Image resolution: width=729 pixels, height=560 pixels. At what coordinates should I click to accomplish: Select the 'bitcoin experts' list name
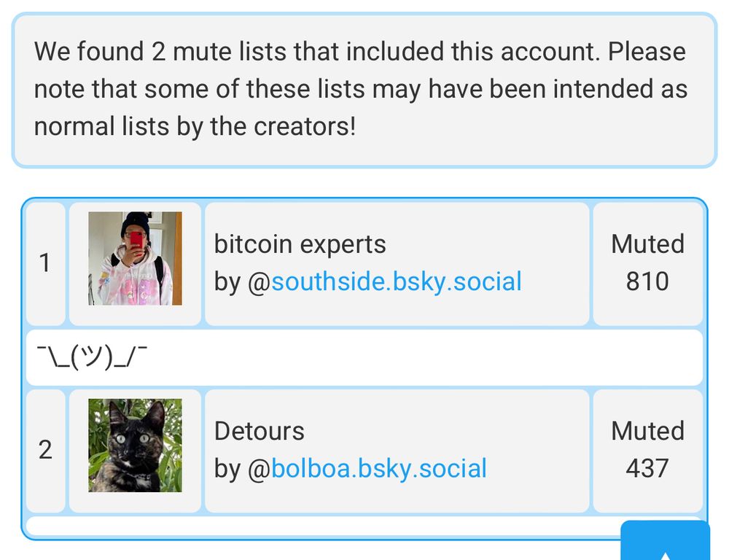coord(300,244)
